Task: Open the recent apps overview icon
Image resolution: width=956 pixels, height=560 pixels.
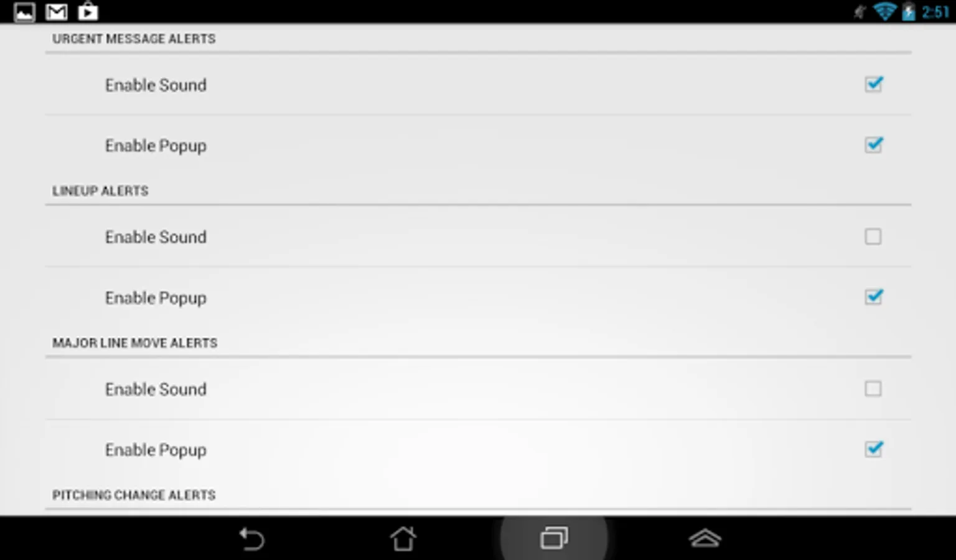Action: coord(554,538)
